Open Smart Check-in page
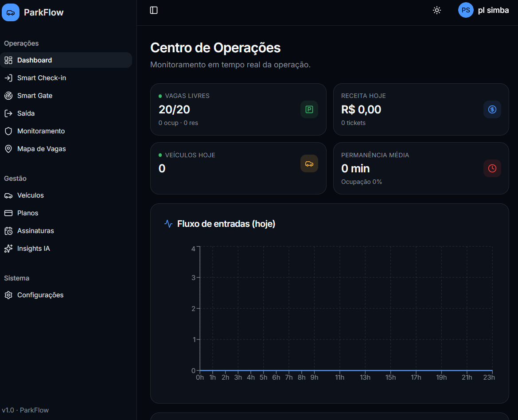Viewport: 518px width, 420px height. 66,78
